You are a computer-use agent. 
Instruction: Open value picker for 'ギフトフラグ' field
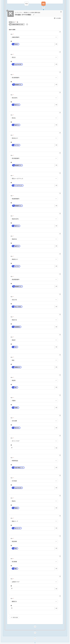[56, 448]
